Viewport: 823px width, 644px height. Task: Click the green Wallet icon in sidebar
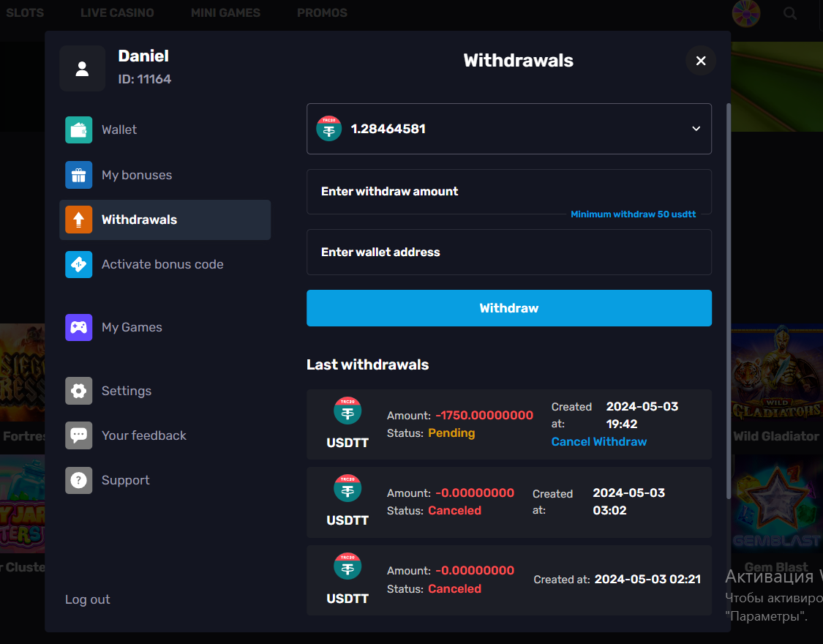pos(78,130)
